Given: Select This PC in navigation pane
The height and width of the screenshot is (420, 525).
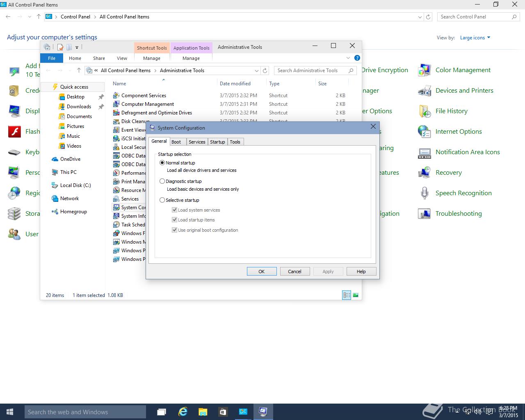Looking at the screenshot, I should pyautogui.click(x=68, y=172).
